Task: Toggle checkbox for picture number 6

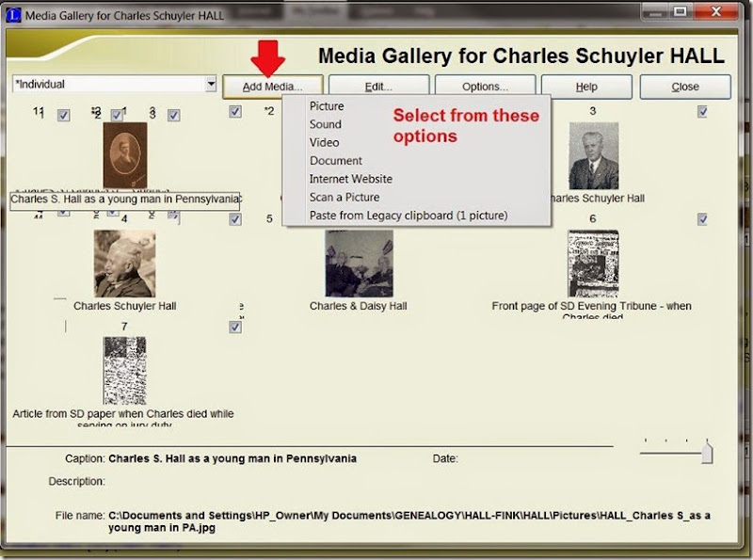Action: coord(702,219)
